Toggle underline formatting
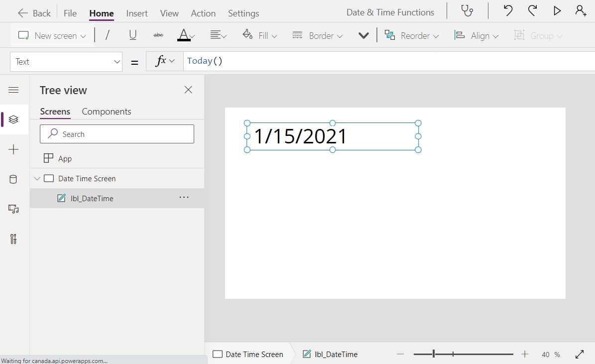This screenshot has width=595, height=364. 132,35
